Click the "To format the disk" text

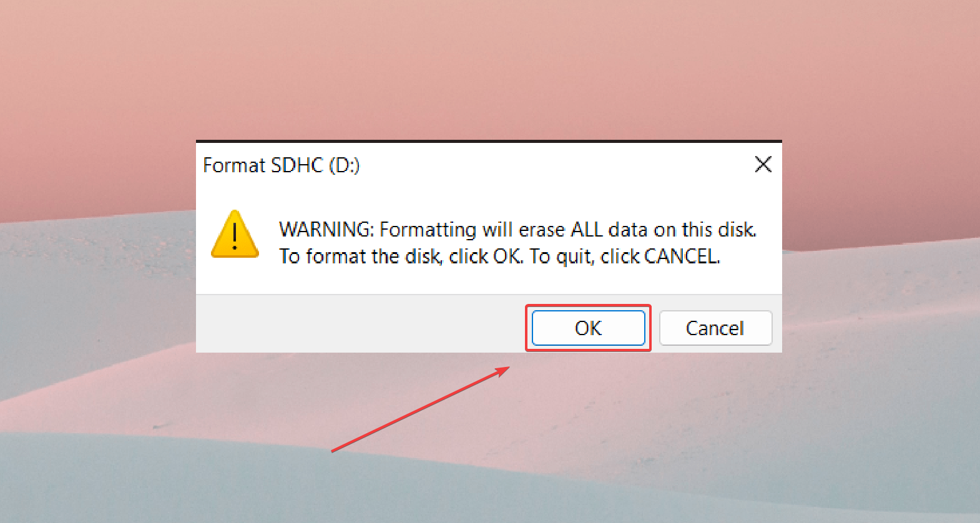[360, 257]
